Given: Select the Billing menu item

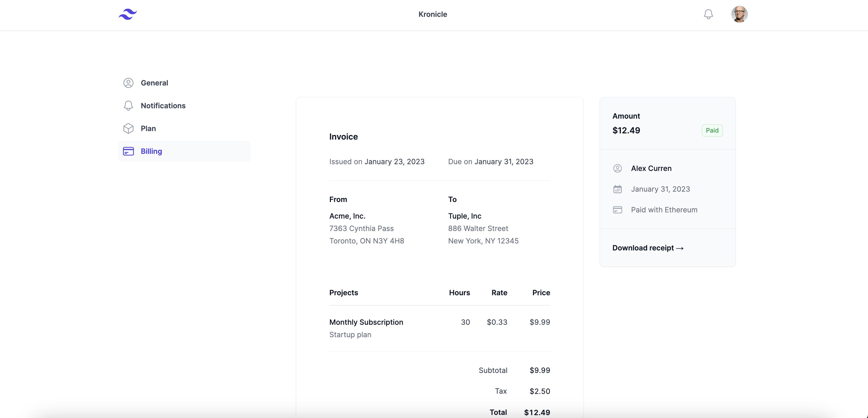Looking at the screenshot, I should pos(151,151).
